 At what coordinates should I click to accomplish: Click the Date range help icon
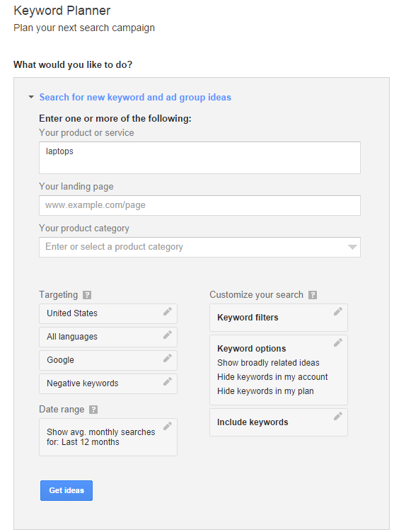click(x=93, y=410)
